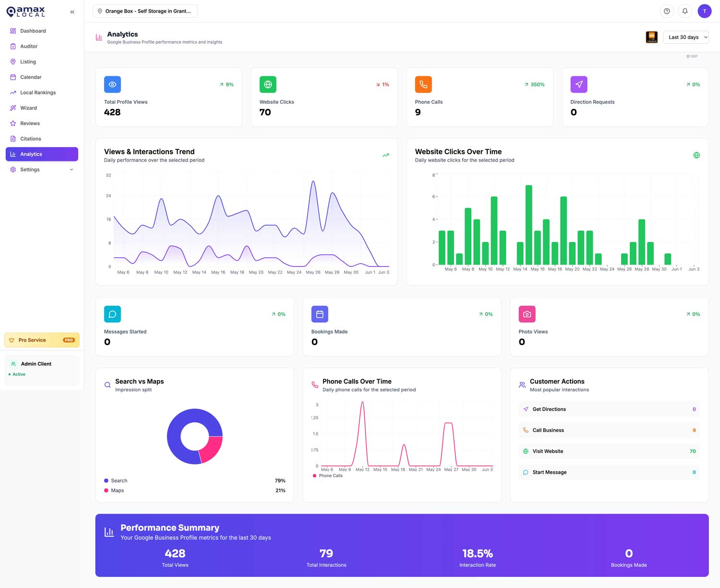Click the phone icon on Phone Calls card
Screen dimensions: 720x588
pyautogui.click(x=423, y=84)
